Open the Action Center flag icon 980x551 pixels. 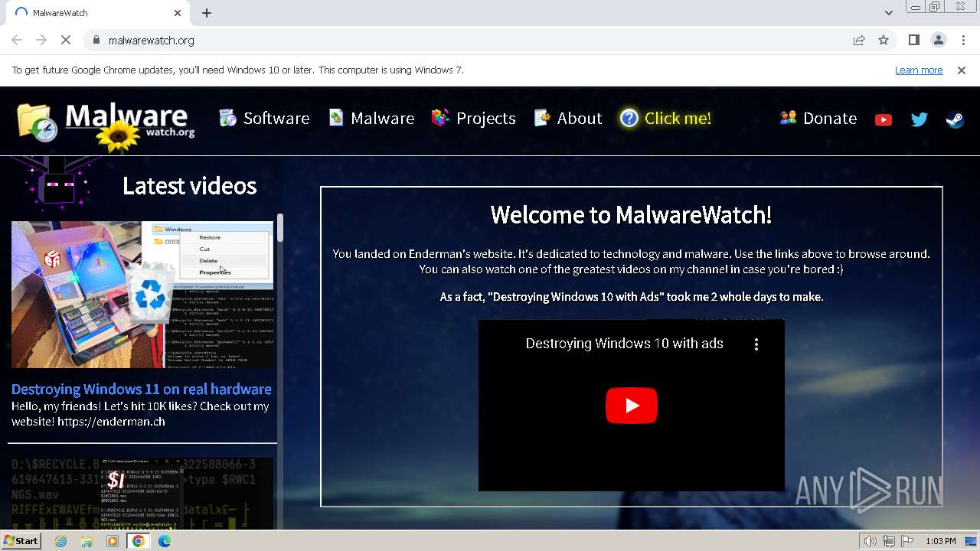pos(907,541)
